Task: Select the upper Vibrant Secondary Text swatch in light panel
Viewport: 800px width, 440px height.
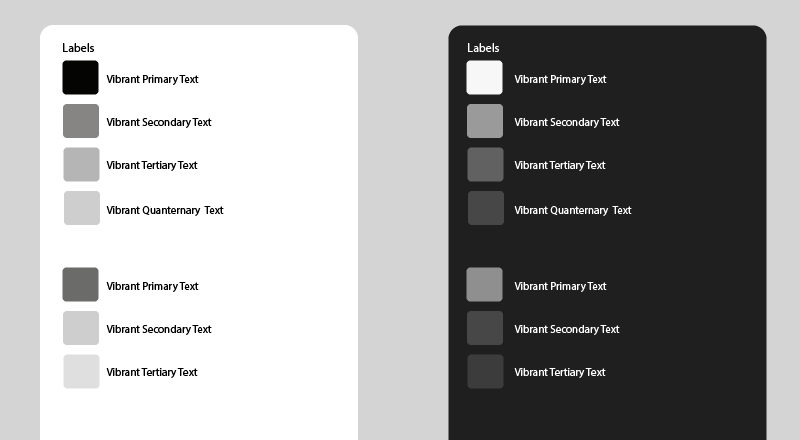Action: 81,121
